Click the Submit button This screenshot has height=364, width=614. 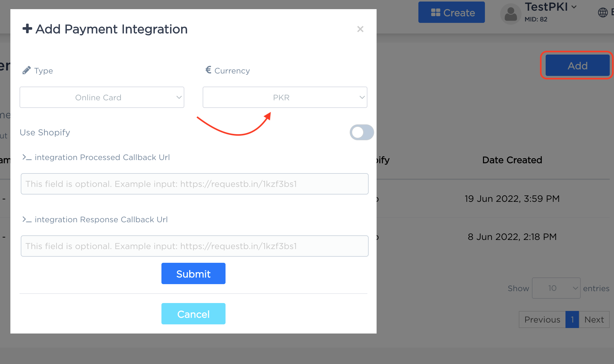coord(193,273)
